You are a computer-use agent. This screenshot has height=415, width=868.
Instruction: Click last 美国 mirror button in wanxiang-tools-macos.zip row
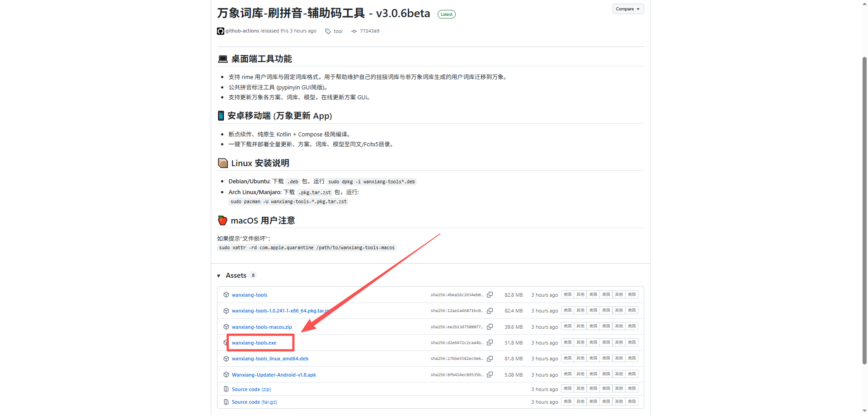tap(632, 326)
